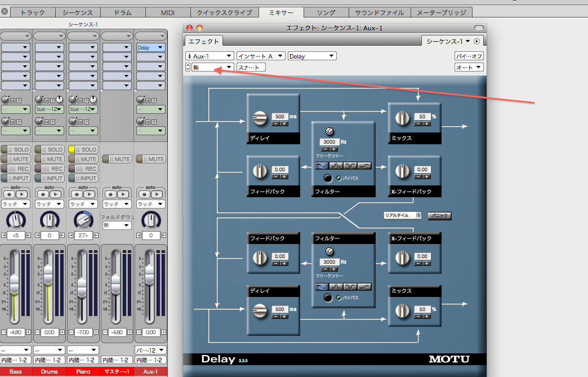Nudge the Bass pan left with its arrow
The image size is (588, 377).
pyautogui.click(x=4, y=235)
